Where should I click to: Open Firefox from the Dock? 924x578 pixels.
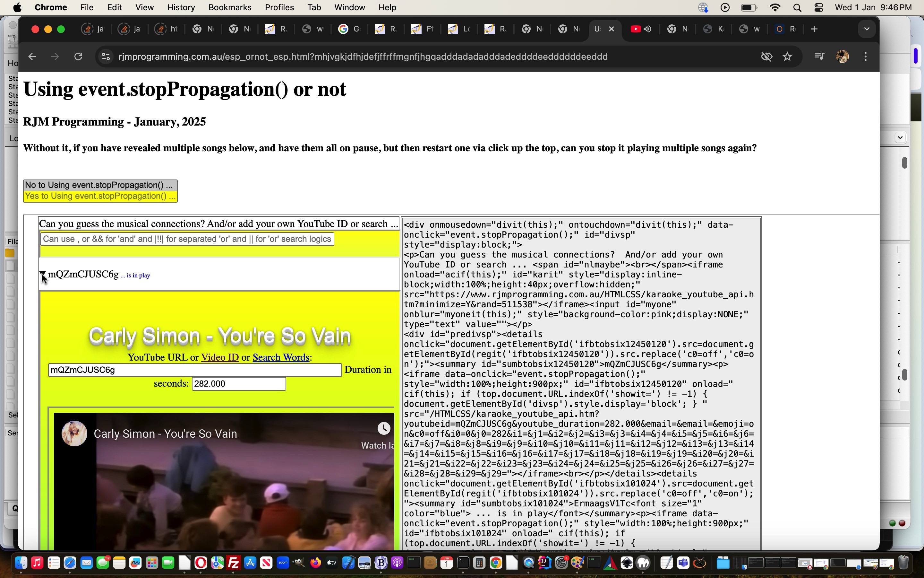point(315,563)
